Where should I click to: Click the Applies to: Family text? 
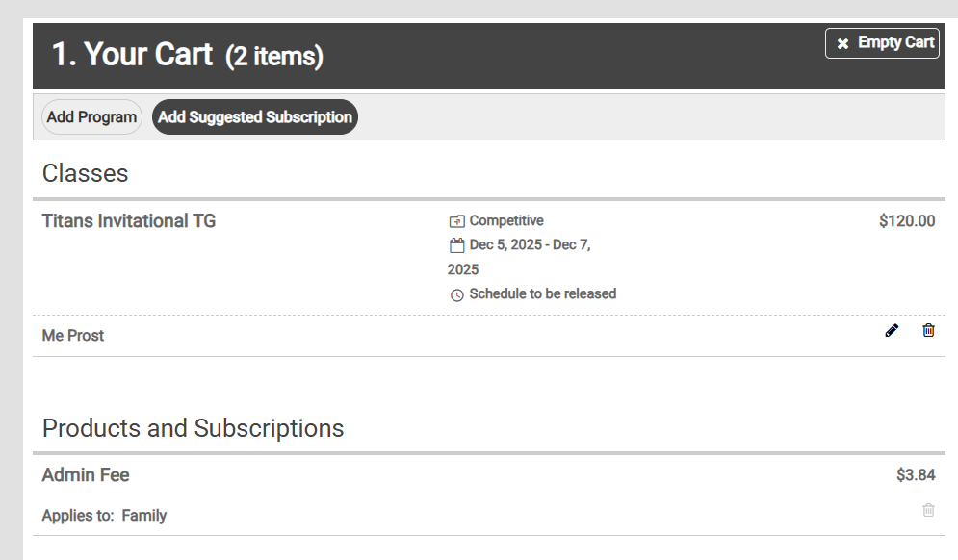(104, 516)
